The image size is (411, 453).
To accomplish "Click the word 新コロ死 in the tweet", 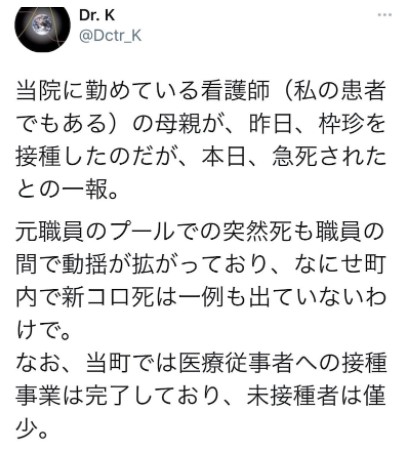I will 108,297.
